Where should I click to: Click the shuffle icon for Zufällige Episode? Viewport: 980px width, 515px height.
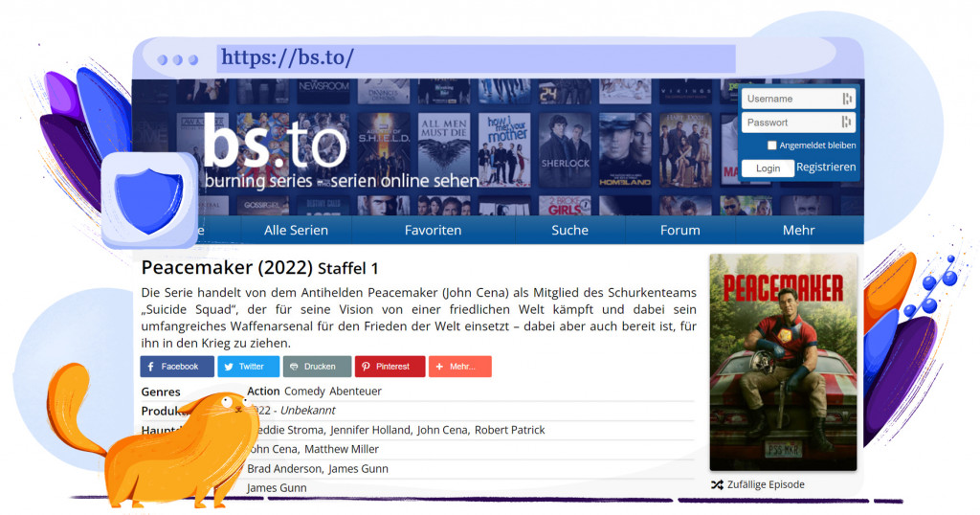point(717,484)
